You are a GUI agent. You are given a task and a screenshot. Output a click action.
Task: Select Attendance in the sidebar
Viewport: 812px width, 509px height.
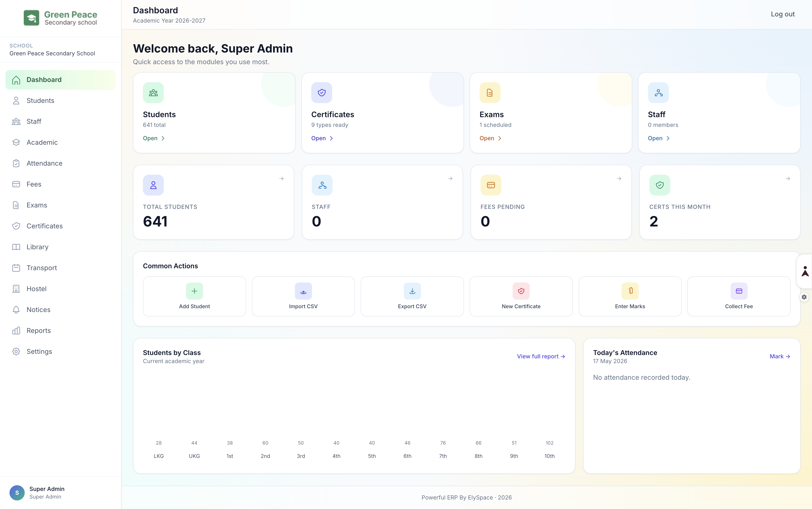pos(61,163)
